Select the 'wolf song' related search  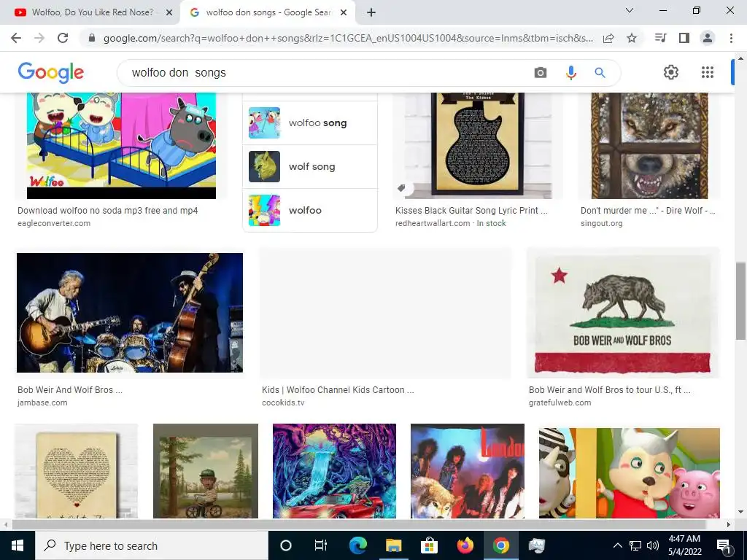pyautogui.click(x=309, y=167)
